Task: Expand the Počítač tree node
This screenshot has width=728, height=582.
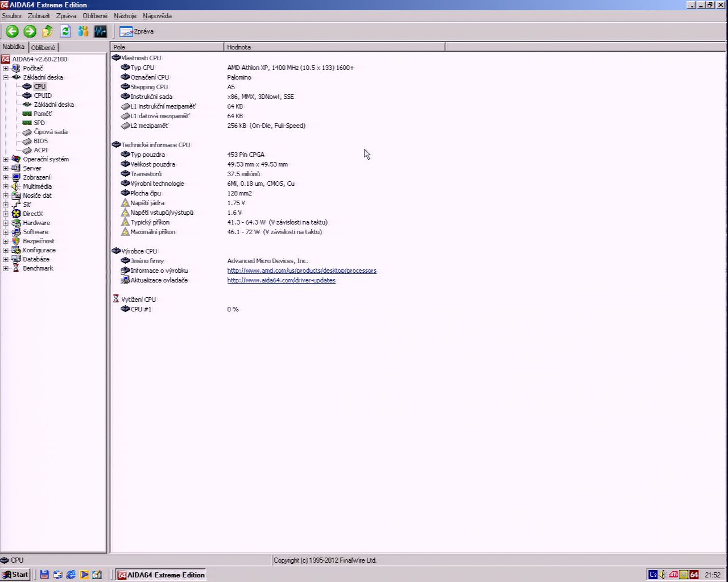Action: 6,68
